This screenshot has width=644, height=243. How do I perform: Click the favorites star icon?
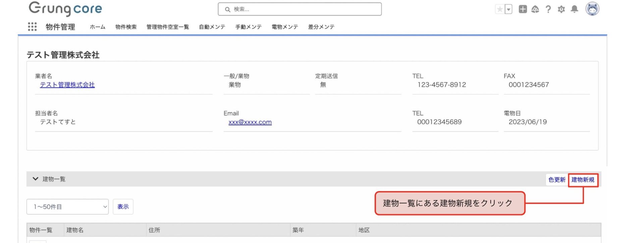pyautogui.click(x=500, y=9)
